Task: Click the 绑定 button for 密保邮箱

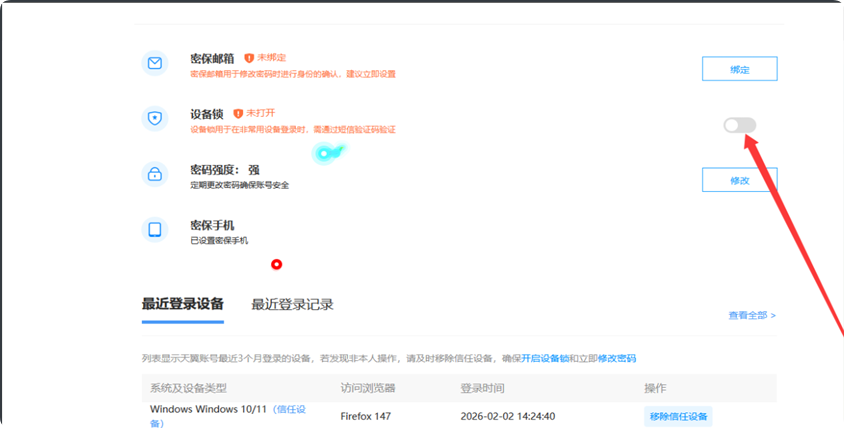Action: pos(740,69)
